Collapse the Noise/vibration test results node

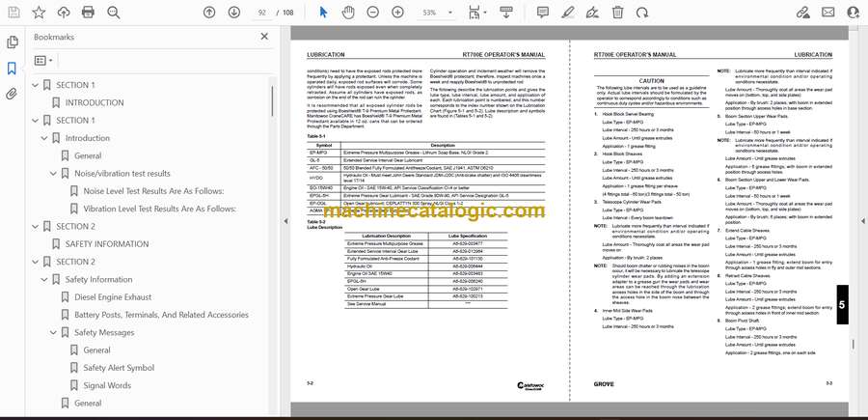[53, 174]
